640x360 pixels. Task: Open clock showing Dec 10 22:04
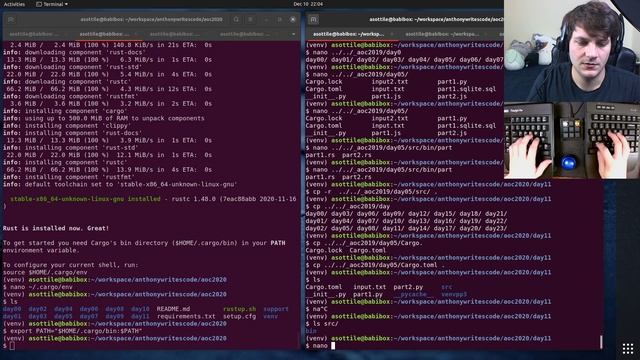click(308, 4)
